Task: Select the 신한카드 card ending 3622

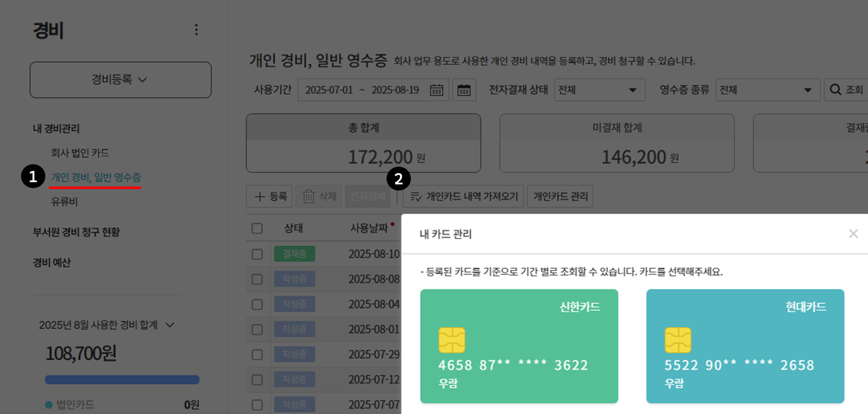Action: point(519,346)
